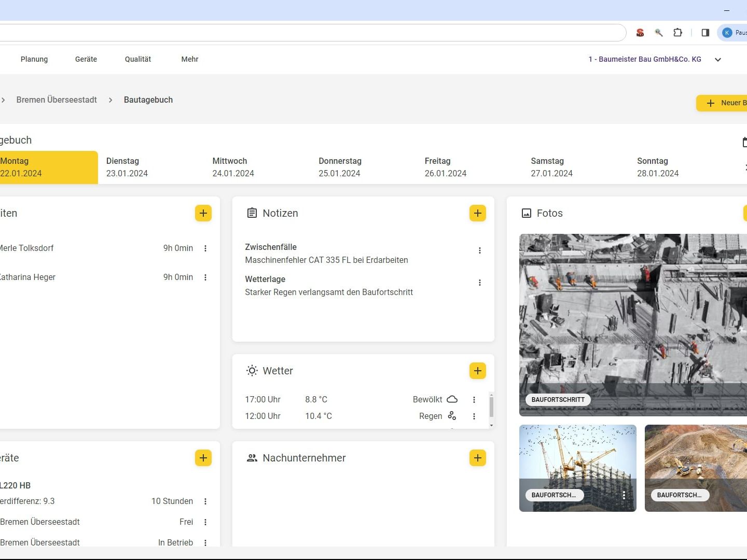Open the three-dot menu for Wetterlage note
Screen dimensions: 747x560
point(480,283)
